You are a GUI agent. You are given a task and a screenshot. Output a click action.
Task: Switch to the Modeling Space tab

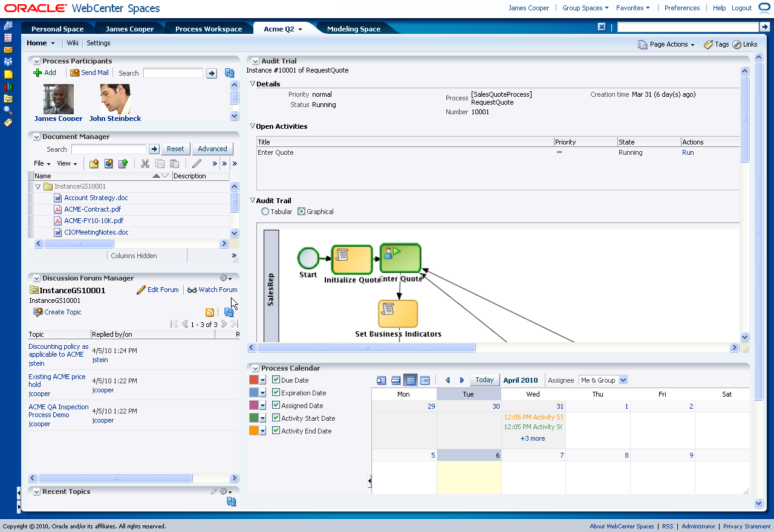click(354, 29)
